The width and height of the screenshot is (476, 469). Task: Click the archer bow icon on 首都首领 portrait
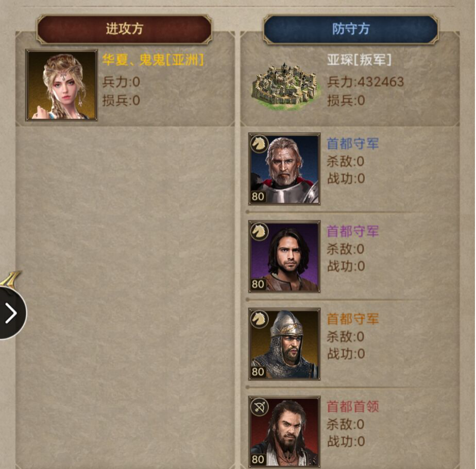[x=259, y=407]
